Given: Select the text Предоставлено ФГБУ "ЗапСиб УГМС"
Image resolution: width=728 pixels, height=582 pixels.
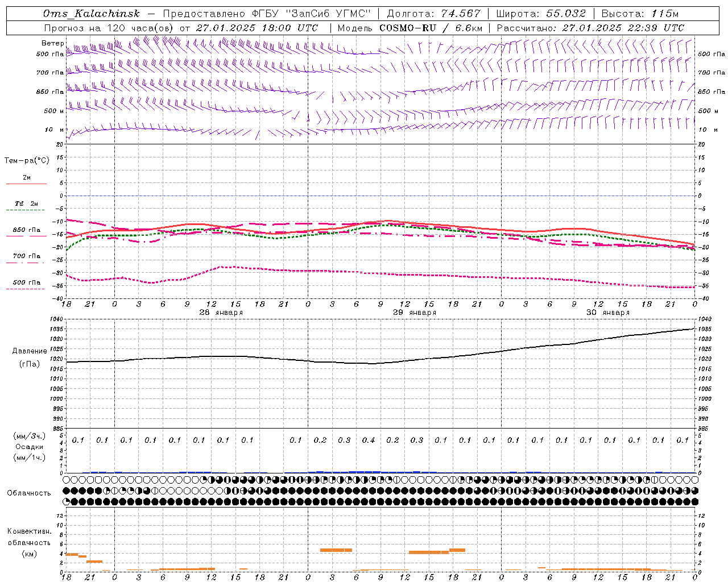Looking at the screenshot, I should 267,14.
